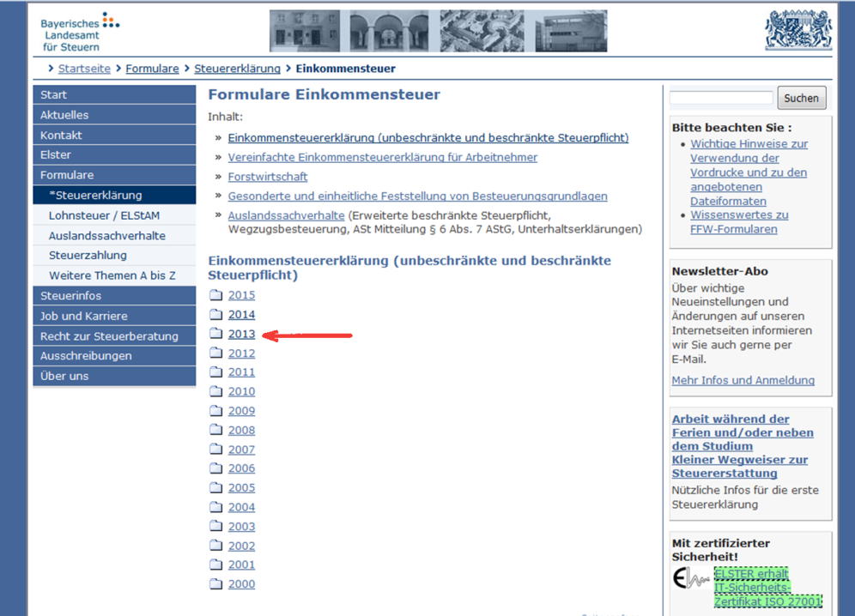Viewport: 855px width, 616px height.
Task: Click the folder icon next to 2014
Action: click(216, 315)
